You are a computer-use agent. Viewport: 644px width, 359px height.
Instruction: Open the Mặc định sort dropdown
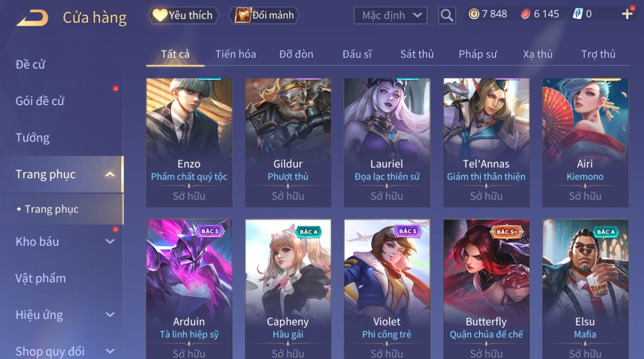[x=391, y=15]
